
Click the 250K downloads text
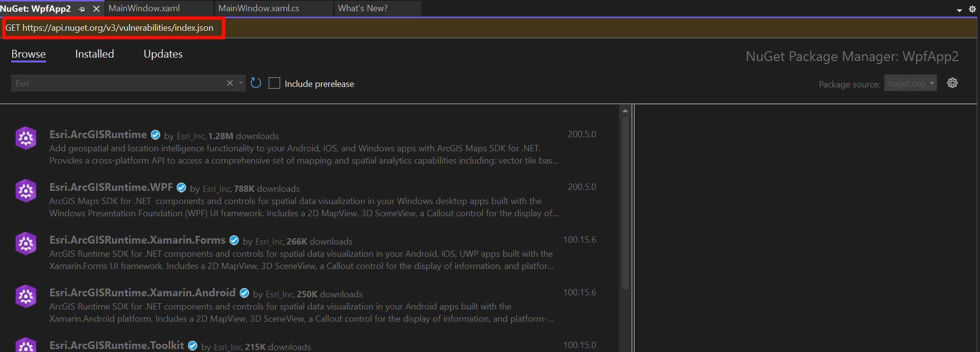coord(330,294)
